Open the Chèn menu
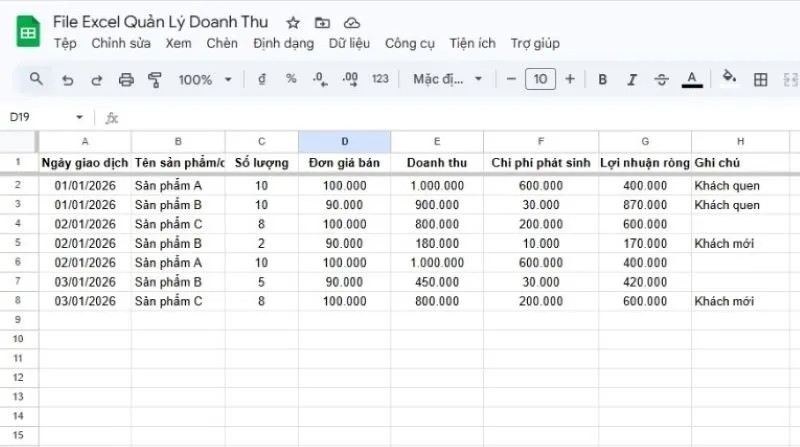Viewport: 800px width, 447px height. coord(222,43)
